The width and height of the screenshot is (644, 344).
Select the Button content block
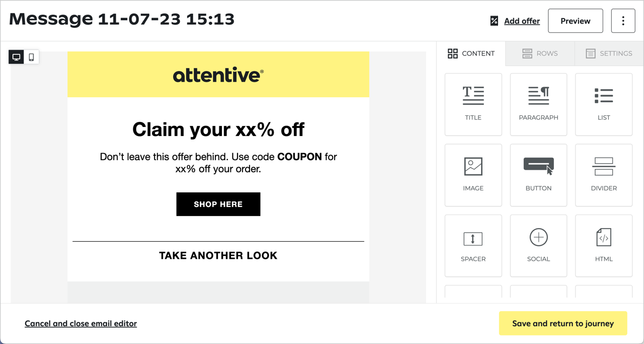[x=538, y=175]
